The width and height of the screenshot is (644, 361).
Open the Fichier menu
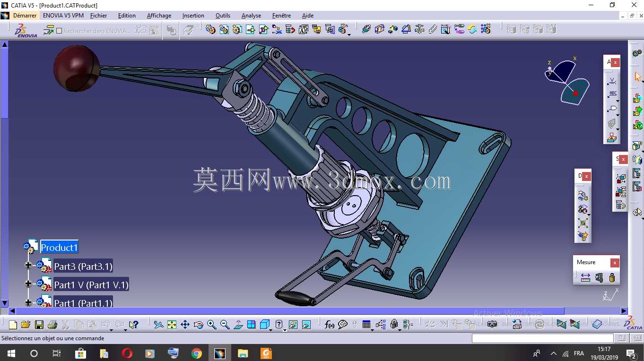(98, 16)
